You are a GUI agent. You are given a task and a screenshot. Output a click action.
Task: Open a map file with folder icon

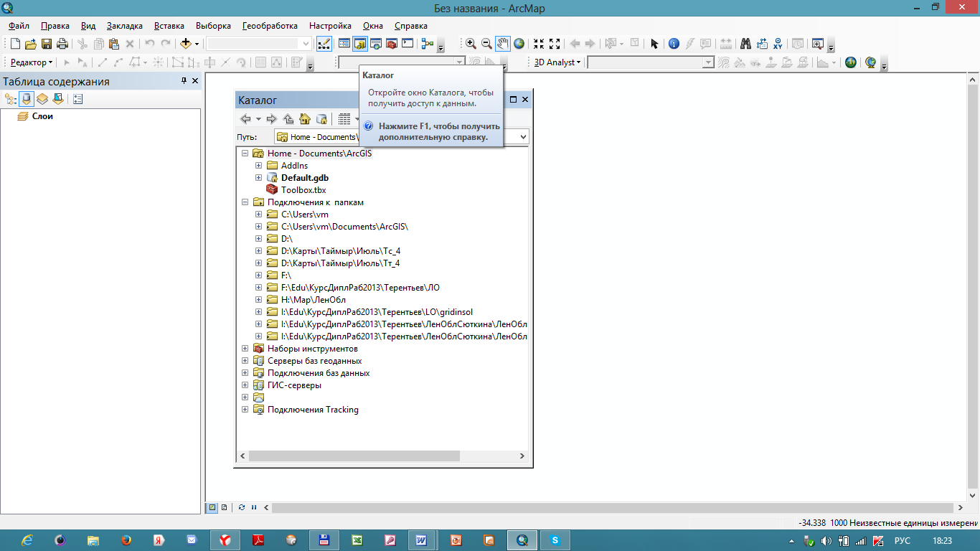(31, 44)
